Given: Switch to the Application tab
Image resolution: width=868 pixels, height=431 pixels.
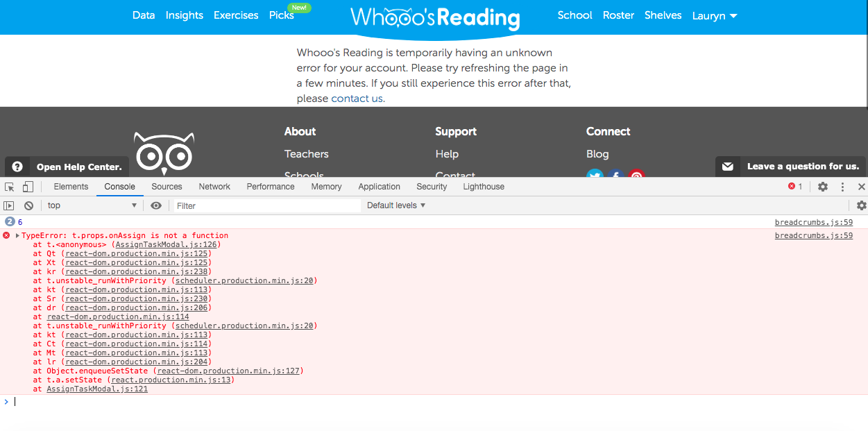Looking at the screenshot, I should click(379, 187).
